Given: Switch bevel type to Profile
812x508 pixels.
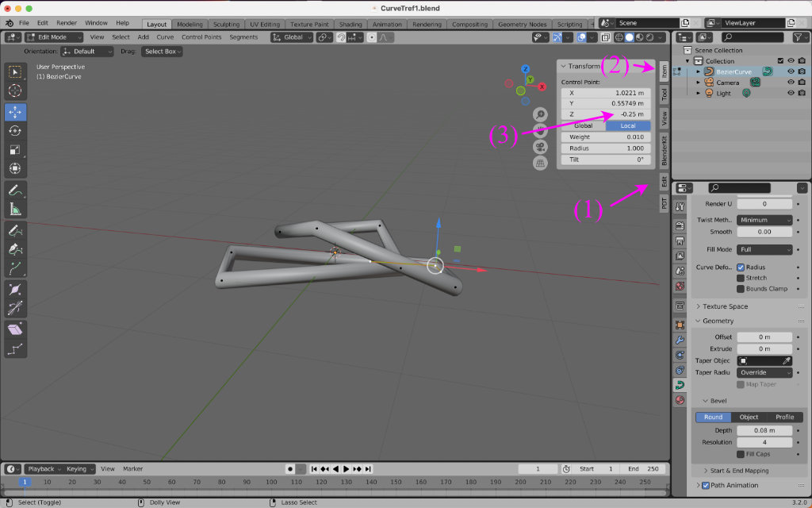Looking at the screenshot, I should click(x=785, y=418).
